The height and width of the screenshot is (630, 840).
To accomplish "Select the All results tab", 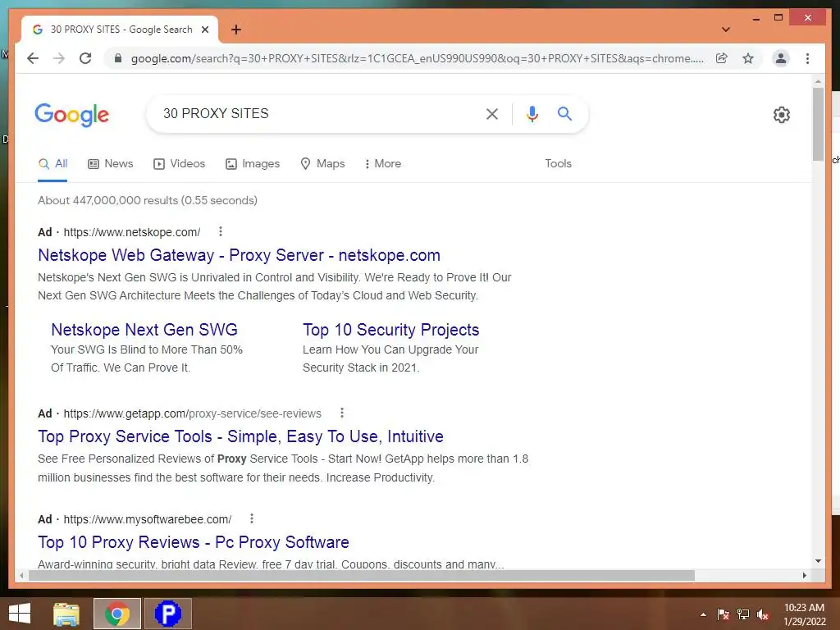I will point(53,163).
